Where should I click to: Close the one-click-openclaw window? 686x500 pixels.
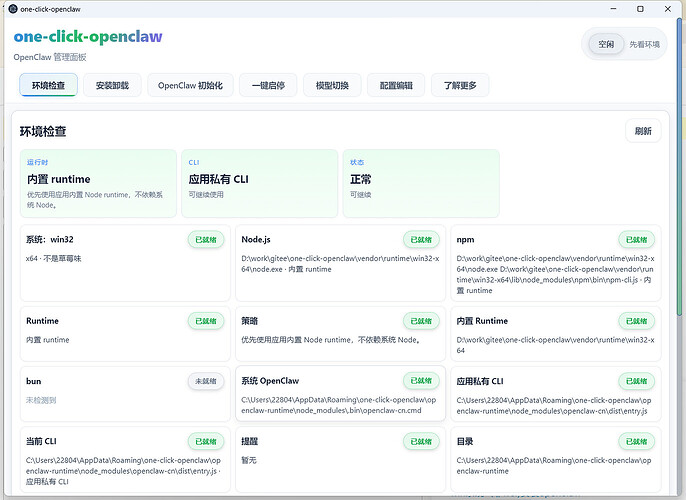click(x=668, y=9)
